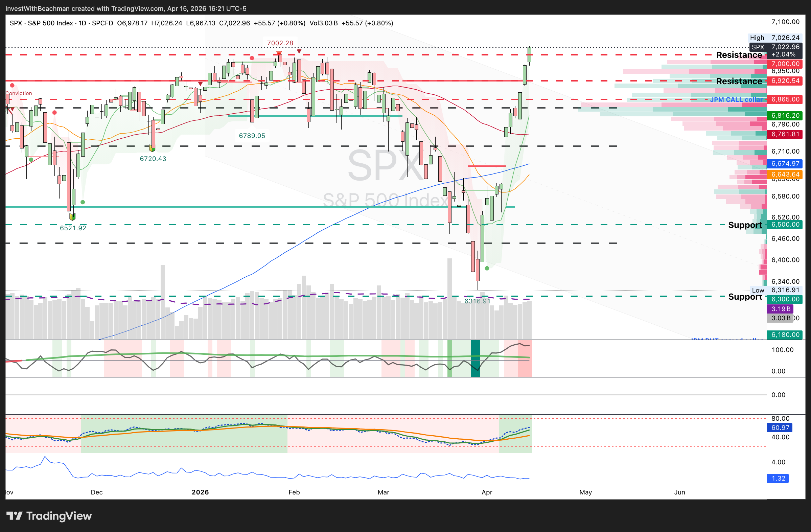Click the low value L6,967.13 in the legend

click(x=201, y=23)
